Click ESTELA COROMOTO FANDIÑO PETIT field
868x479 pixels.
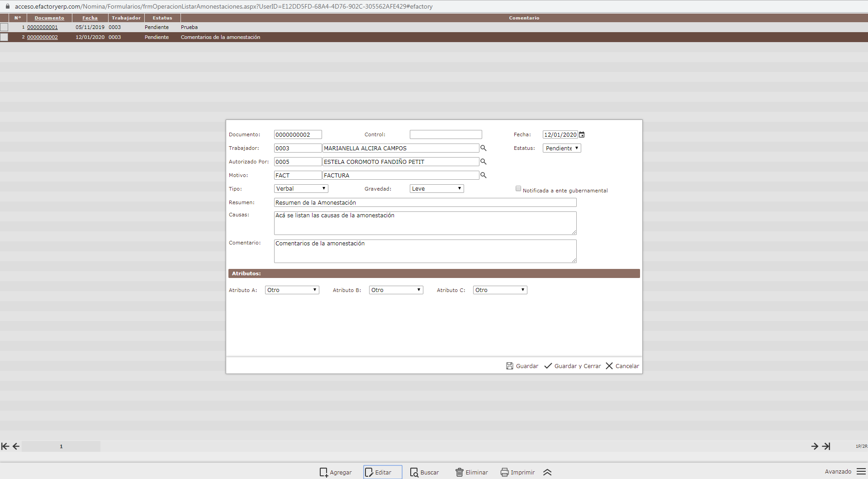coord(401,162)
